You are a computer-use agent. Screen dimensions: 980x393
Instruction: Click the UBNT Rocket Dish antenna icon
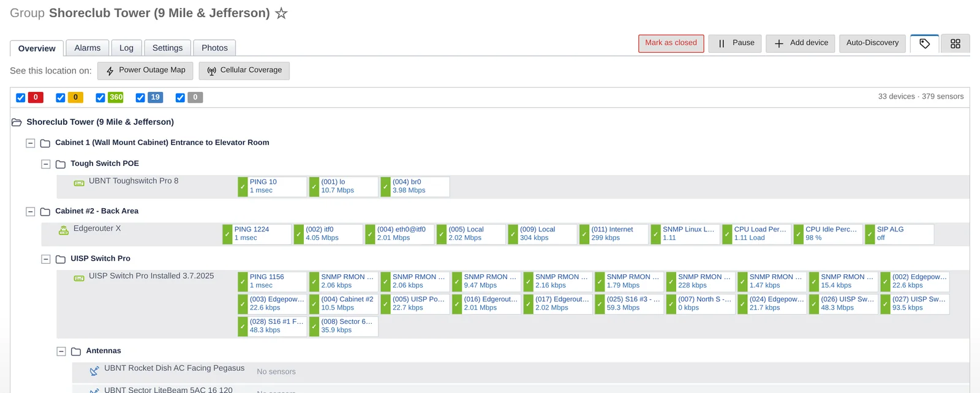tap(94, 370)
